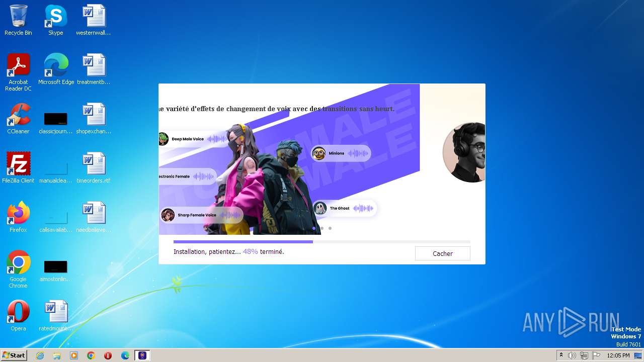Open the westernwall Word document icon

[x=94, y=21]
